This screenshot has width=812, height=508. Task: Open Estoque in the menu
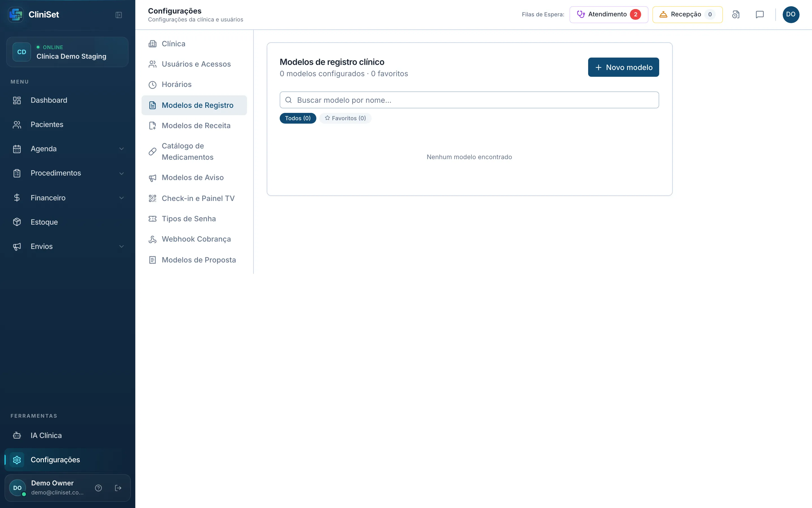pyautogui.click(x=67, y=222)
